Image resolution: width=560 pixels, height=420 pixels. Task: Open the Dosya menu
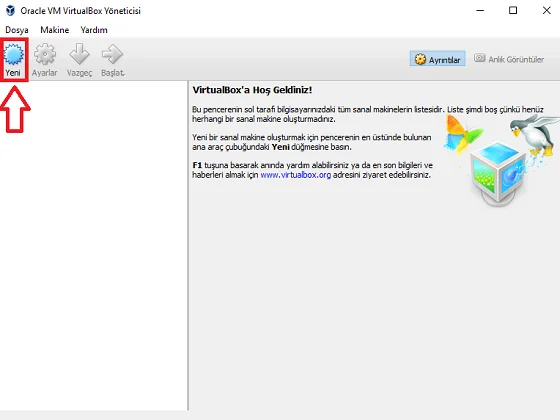click(x=17, y=30)
